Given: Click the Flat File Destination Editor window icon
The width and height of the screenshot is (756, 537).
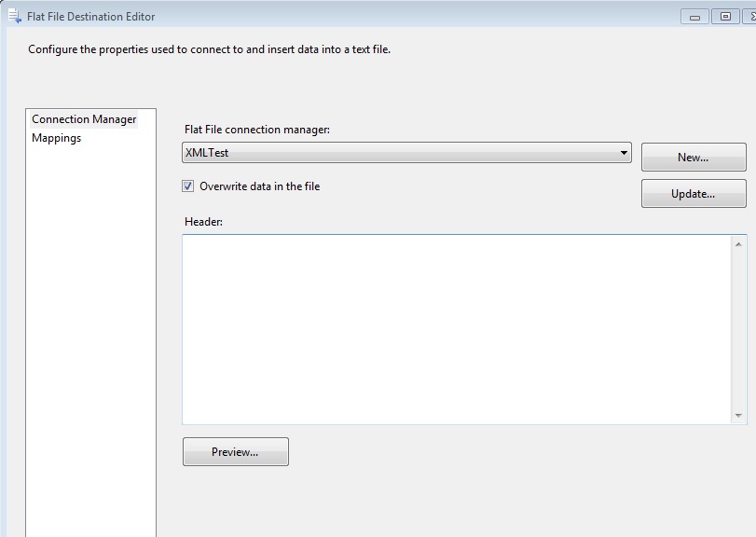Looking at the screenshot, I should pos(14,16).
